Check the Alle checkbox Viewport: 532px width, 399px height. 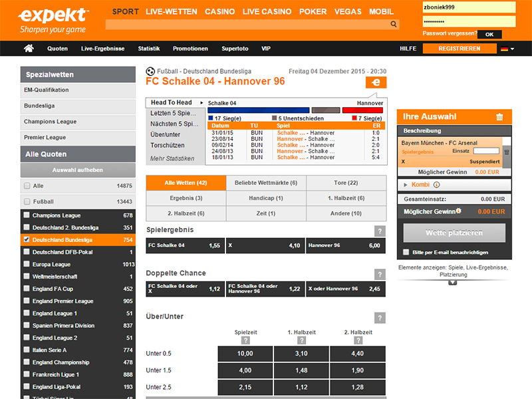[27, 186]
